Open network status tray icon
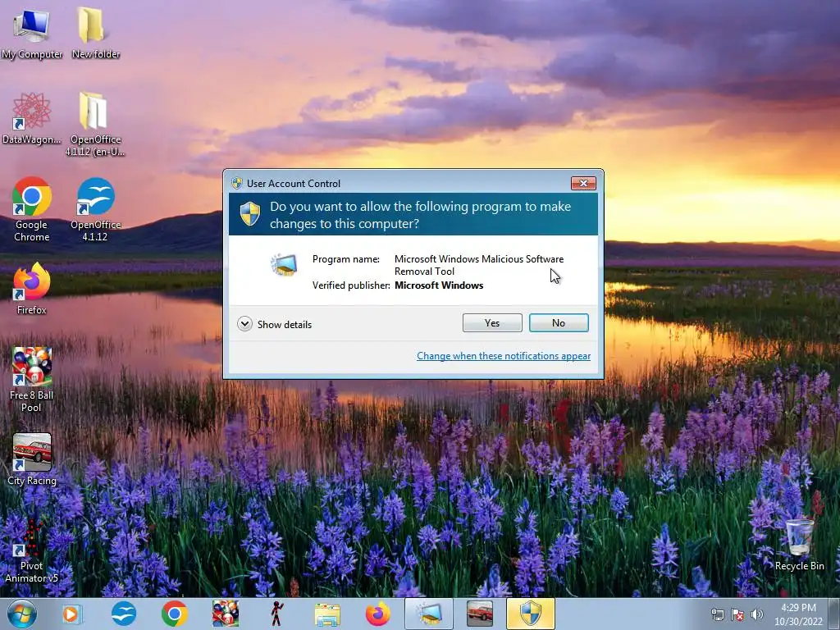 [x=717, y=614]
